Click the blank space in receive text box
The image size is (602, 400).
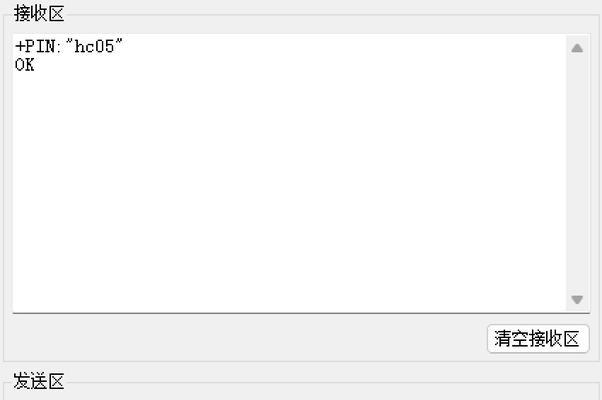click(288, 184)
